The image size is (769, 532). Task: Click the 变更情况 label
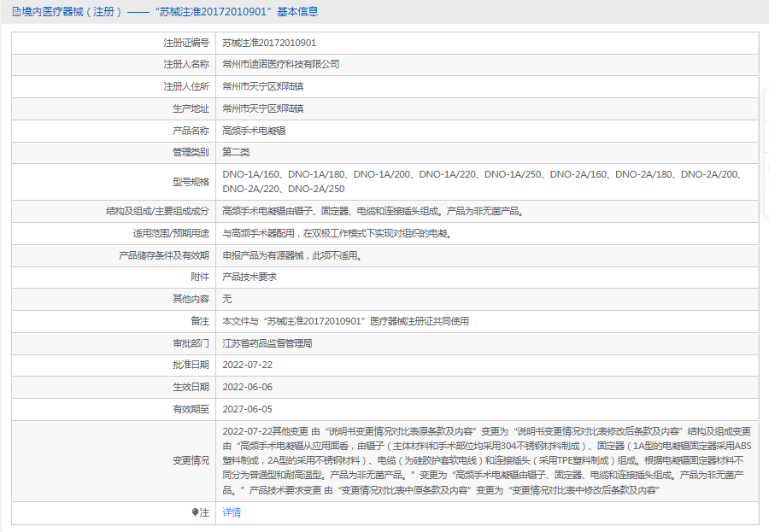point(191,461)
